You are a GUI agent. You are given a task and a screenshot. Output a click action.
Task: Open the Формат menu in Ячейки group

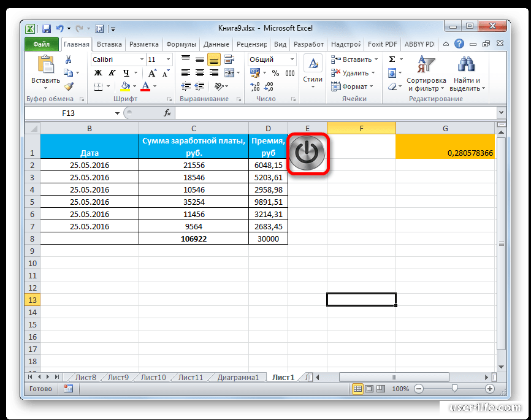click(x=354, y=86)
